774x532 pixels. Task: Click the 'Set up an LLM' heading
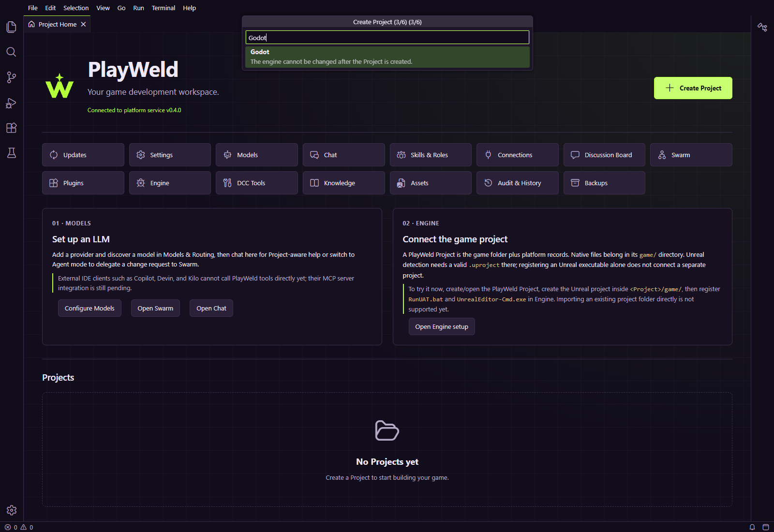pos(81,239)
